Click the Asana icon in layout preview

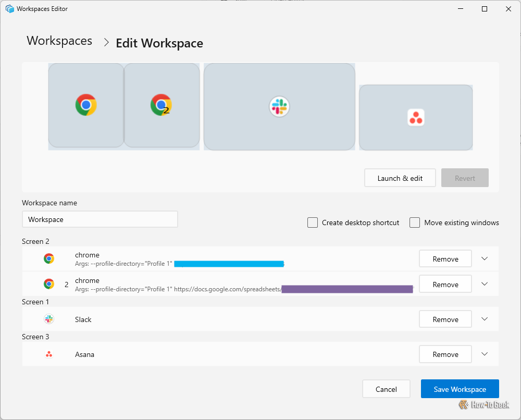click(416, 118)
